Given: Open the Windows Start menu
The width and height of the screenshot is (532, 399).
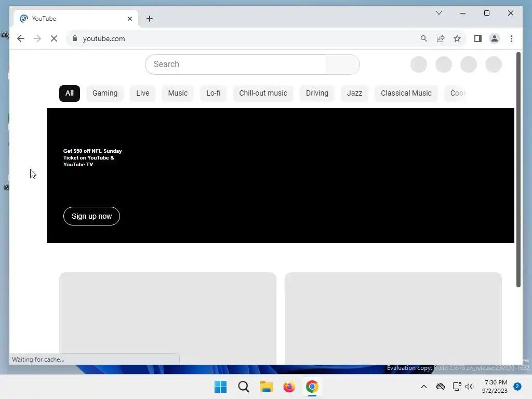Looking at the screenshot, I should tap(220, 387).
